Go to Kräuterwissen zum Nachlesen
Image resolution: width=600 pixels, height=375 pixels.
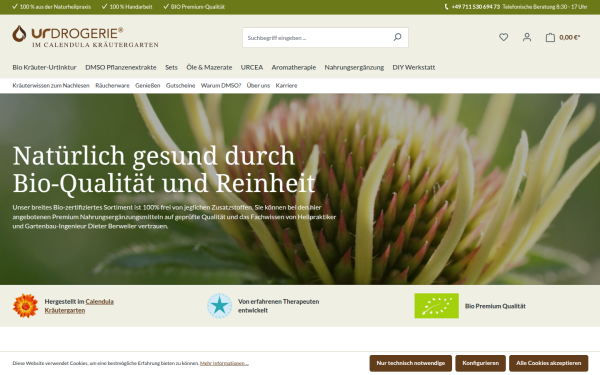pos(51,85)
